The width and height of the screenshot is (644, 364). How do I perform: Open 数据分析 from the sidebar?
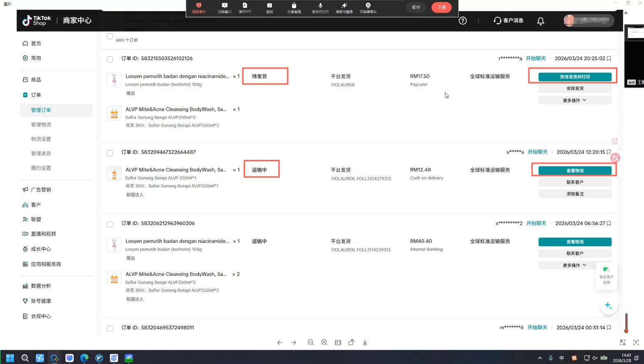click(41, 286)
